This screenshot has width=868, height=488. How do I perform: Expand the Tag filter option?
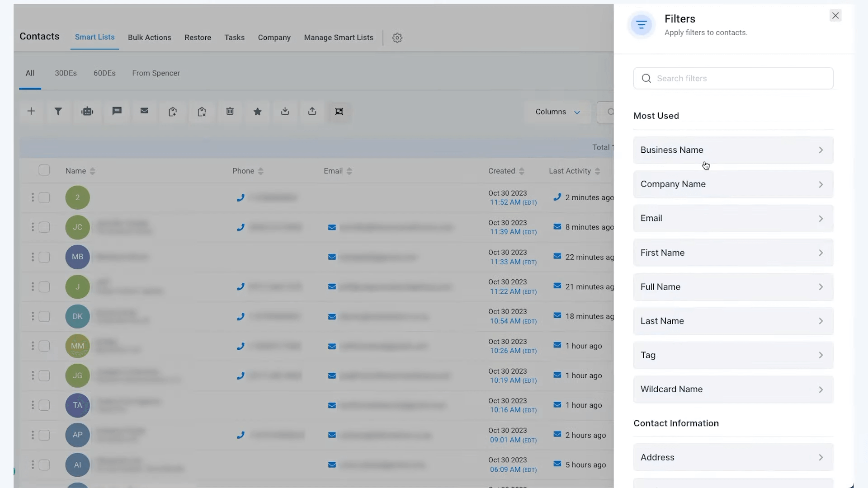click(x=733, y=355)
